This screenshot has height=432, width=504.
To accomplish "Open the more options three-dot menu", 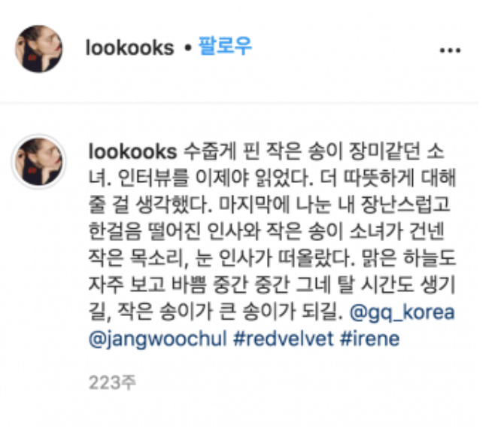I will click(450, 50).
